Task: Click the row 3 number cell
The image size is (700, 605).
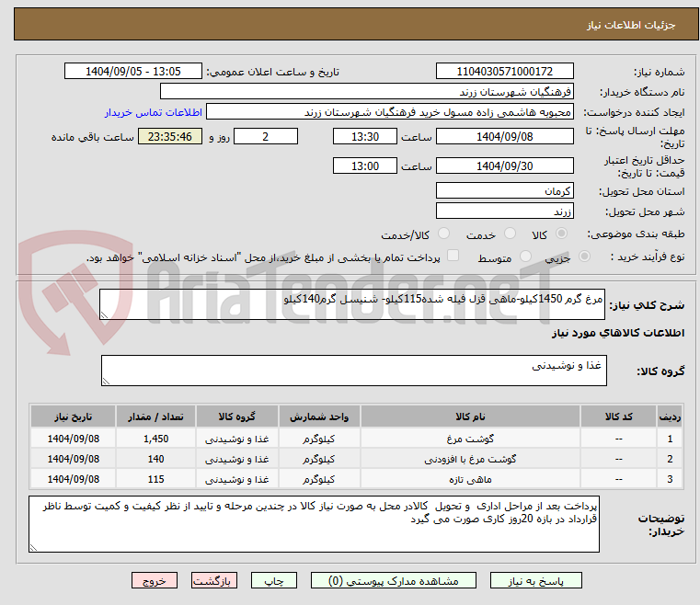Action: 670,479
